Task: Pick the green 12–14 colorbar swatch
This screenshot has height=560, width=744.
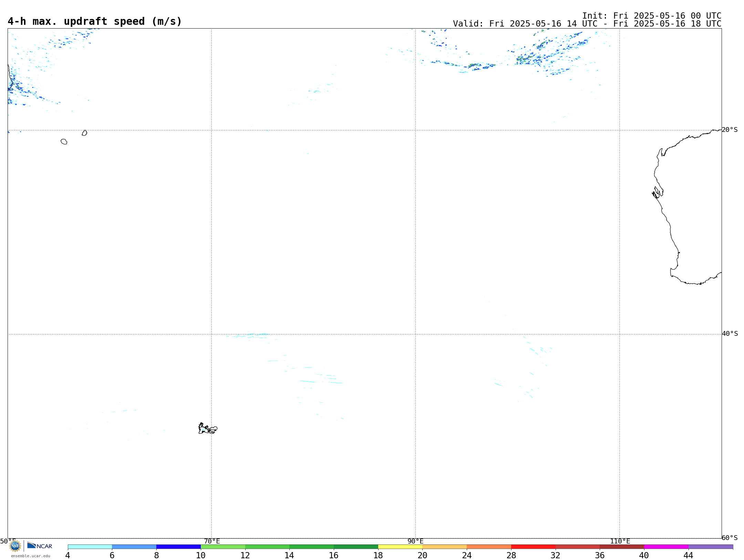Action: 267,547
